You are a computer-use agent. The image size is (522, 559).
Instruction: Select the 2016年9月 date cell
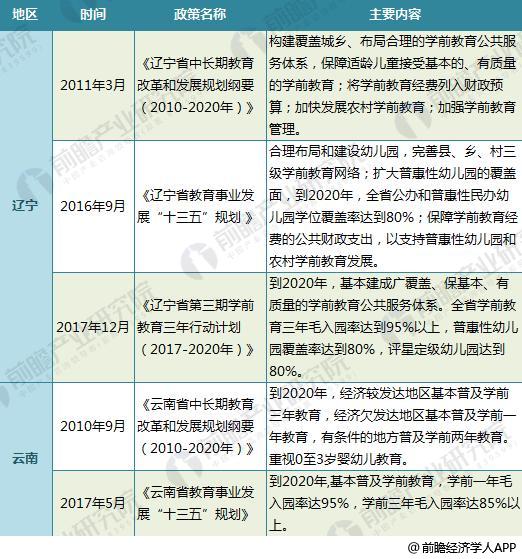(x=93, y=206)
